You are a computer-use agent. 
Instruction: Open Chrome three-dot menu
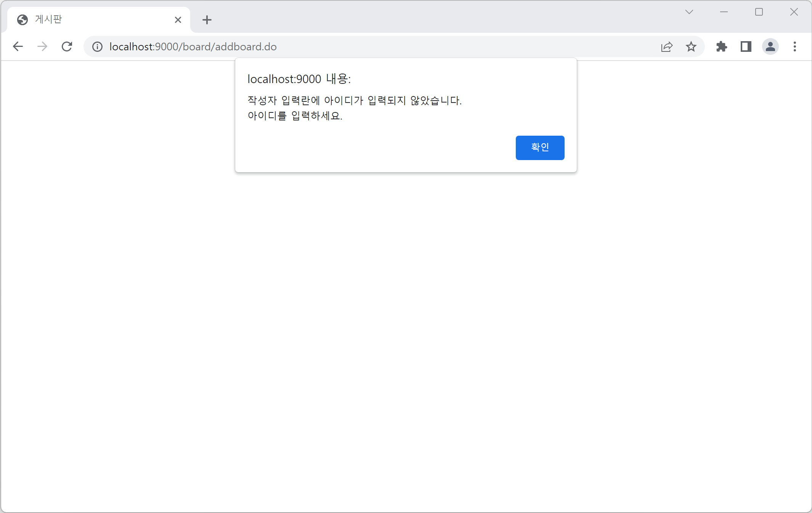point(794,46)
